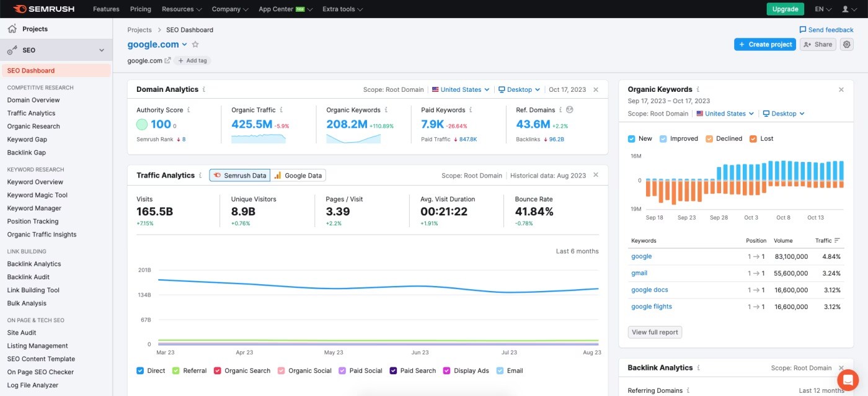868x396 pixels.
Task: Toggle the Organic Search checkbox
Action: [218, 371]
